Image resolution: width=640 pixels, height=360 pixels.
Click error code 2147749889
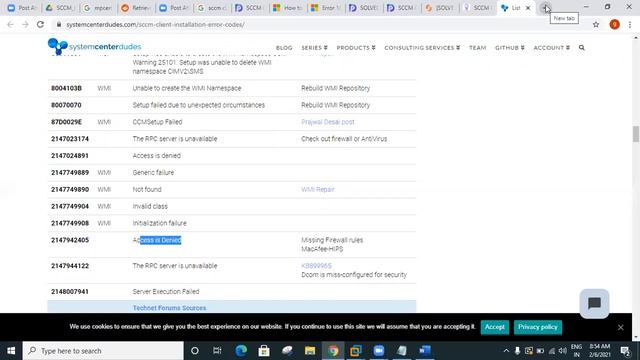[70, 172]
